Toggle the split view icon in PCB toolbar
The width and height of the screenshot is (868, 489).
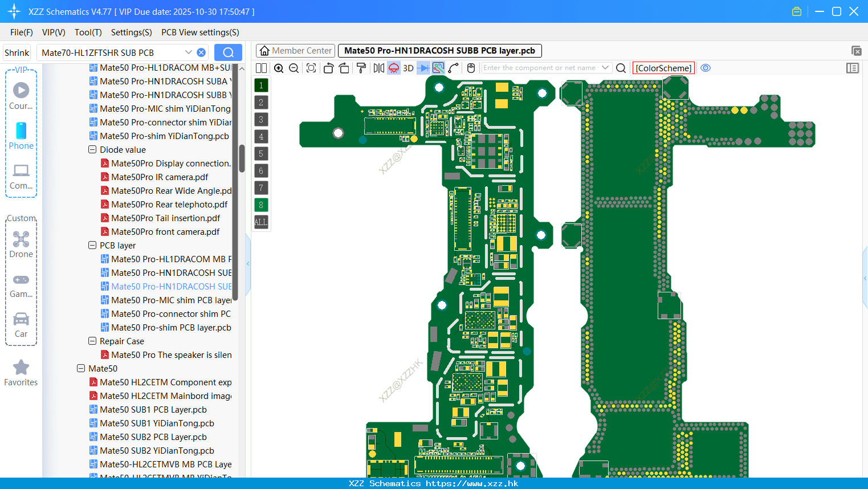click(261, 68)
